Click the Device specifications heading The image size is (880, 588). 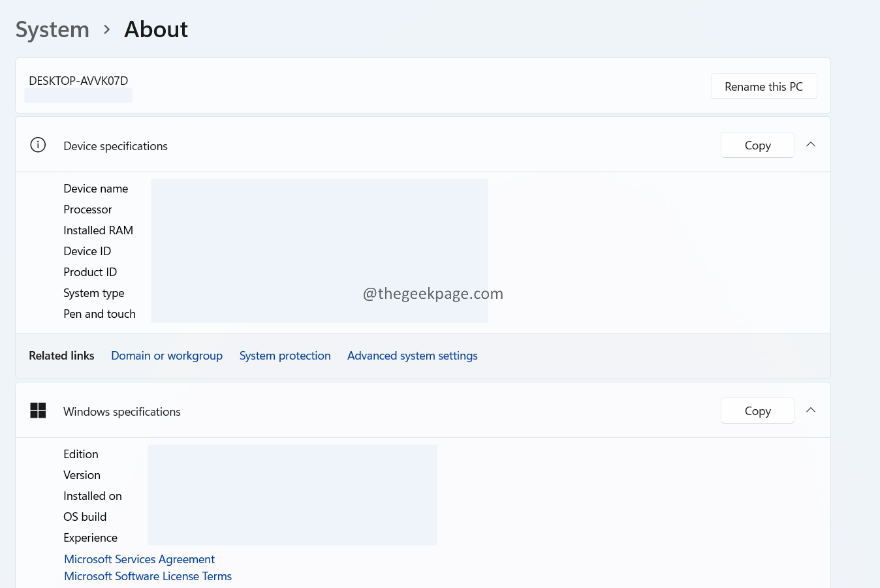(116, 146)
